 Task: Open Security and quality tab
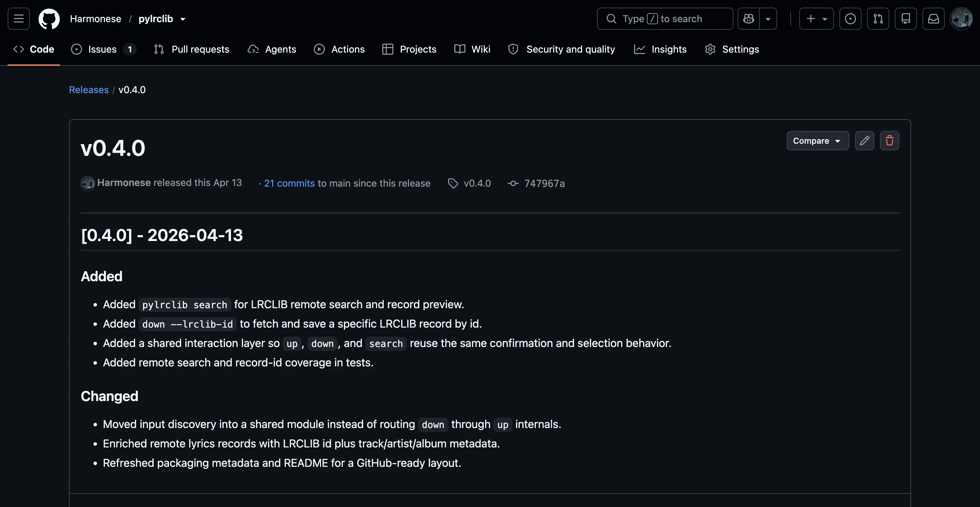tap(562, 49)
